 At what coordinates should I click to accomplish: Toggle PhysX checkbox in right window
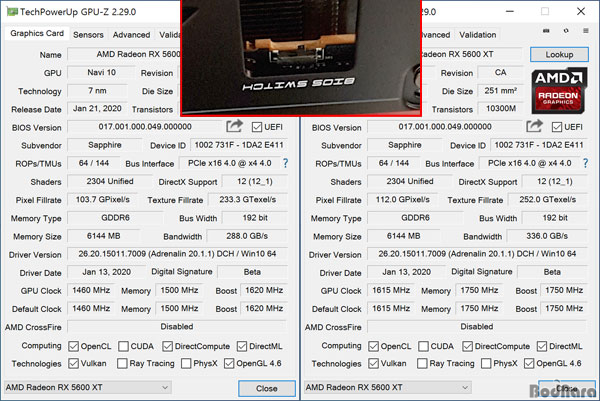pos(486,363)
